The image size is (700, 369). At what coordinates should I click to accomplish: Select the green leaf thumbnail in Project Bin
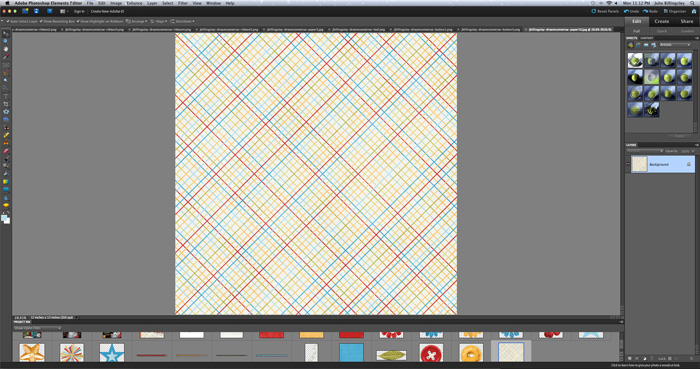coord(391,355)
